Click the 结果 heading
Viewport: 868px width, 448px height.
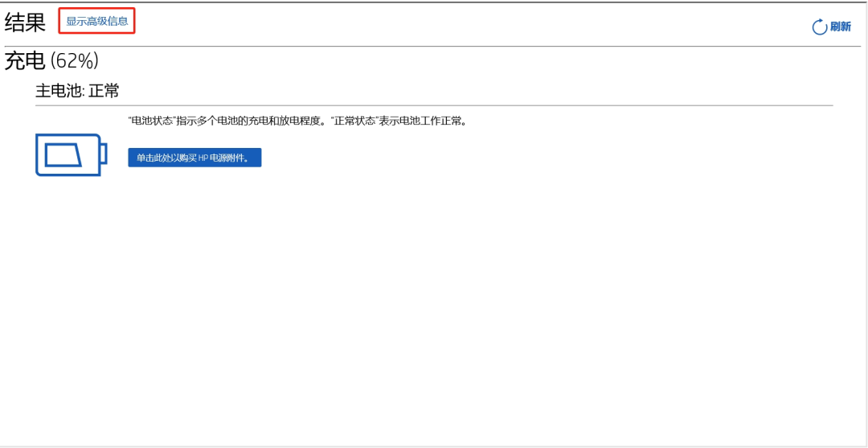click(x=25, y=23)
